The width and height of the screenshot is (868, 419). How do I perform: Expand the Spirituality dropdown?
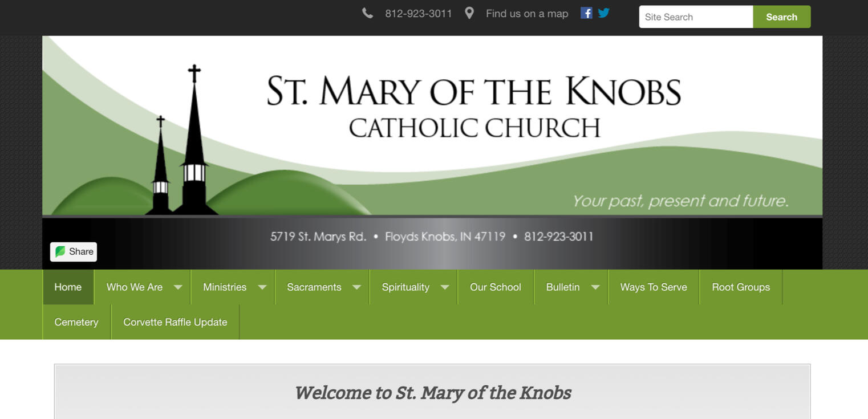[405, 287]
